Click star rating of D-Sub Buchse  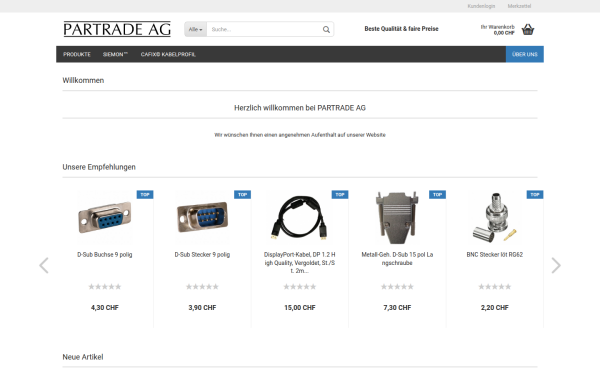pyautogui.click(x=105, y=287)
